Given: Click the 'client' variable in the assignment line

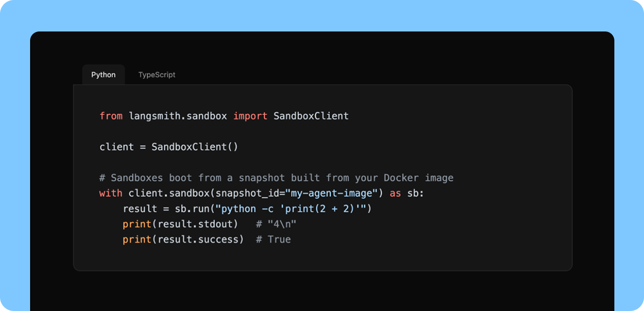Looking at the screenshot, I should point(117,147).
